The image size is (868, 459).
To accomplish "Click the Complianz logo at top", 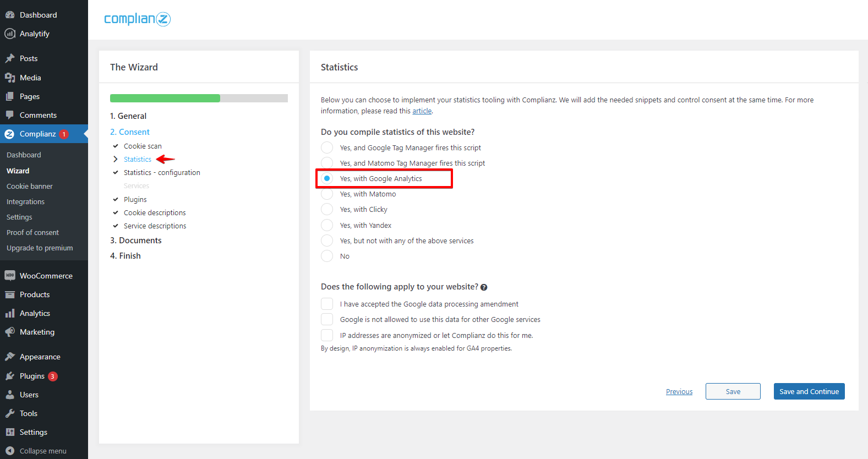I will [138, 19].
